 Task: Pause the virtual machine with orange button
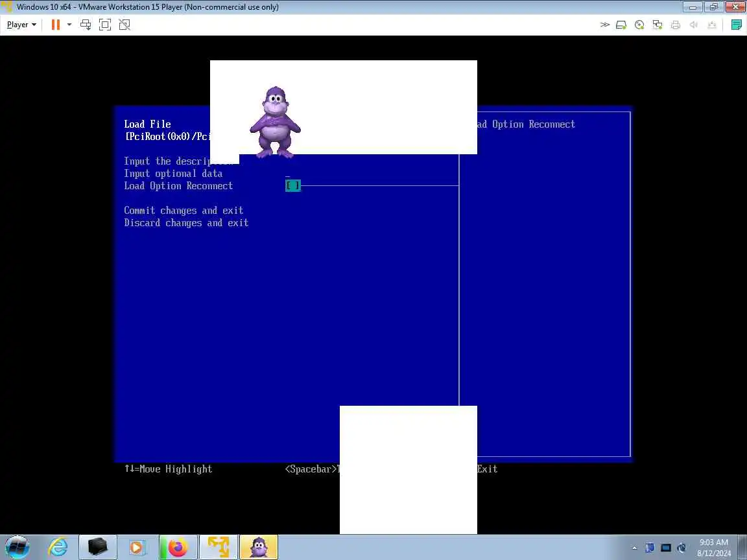pyautogui.click(x=56, y=25)
